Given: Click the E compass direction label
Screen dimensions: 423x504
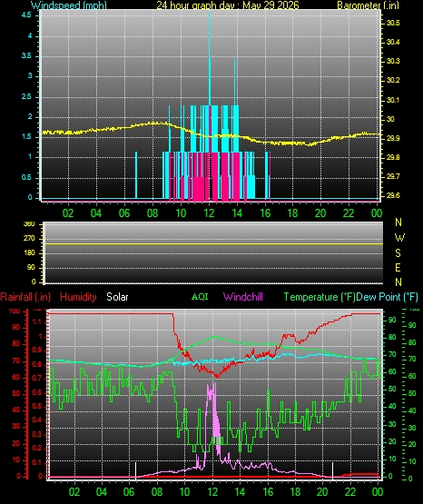Looking at the screenshot, I should (398, 267).
